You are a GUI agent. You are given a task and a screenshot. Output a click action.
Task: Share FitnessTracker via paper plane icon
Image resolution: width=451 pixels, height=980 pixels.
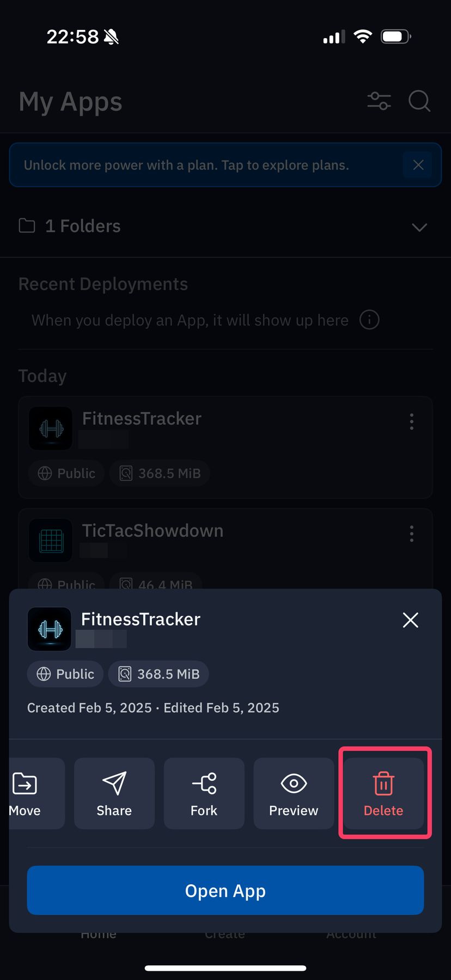coord(114,793)
